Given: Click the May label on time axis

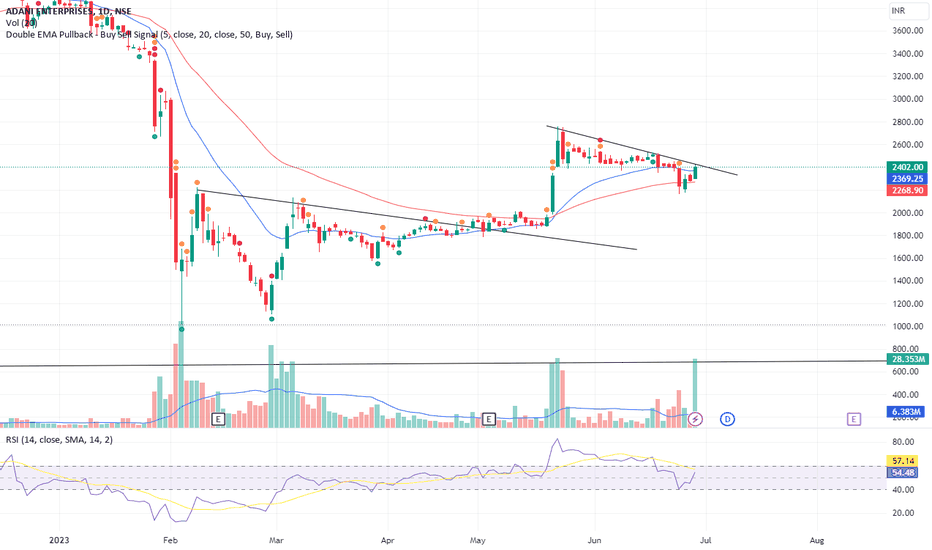Looking at the screenshot, I should [x=478, y=540].
